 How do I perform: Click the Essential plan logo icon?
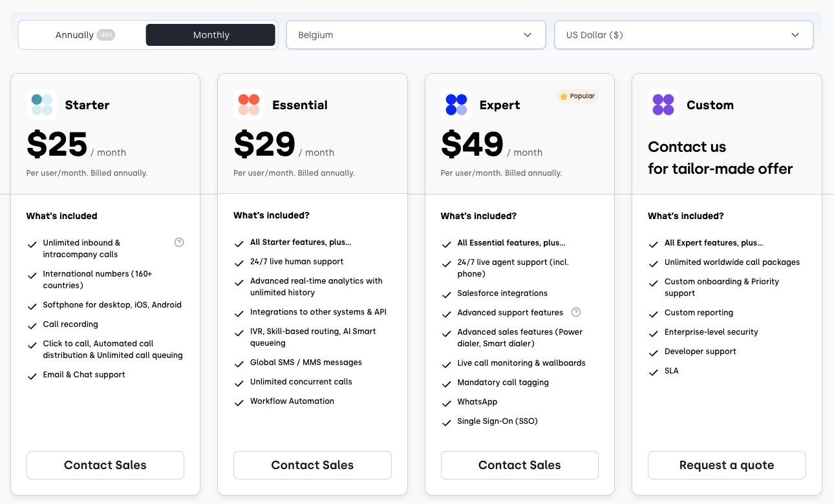tap(249, 105)
